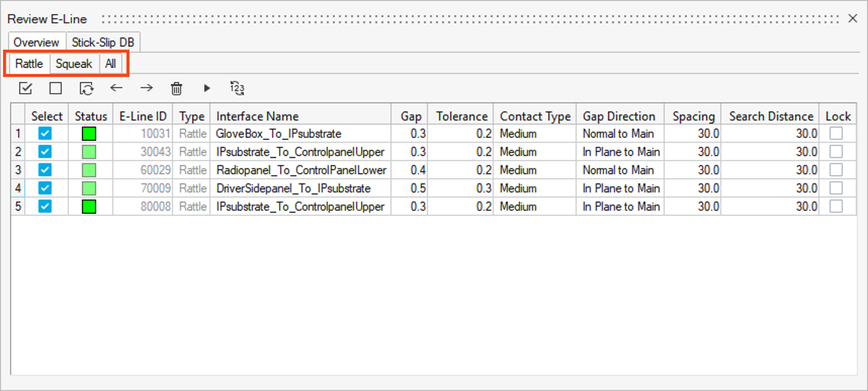Toggle Select checkbox for Radiopanel_To_ControlPanelLower
The image size is (868, 391).
click(x=45, y=170)
